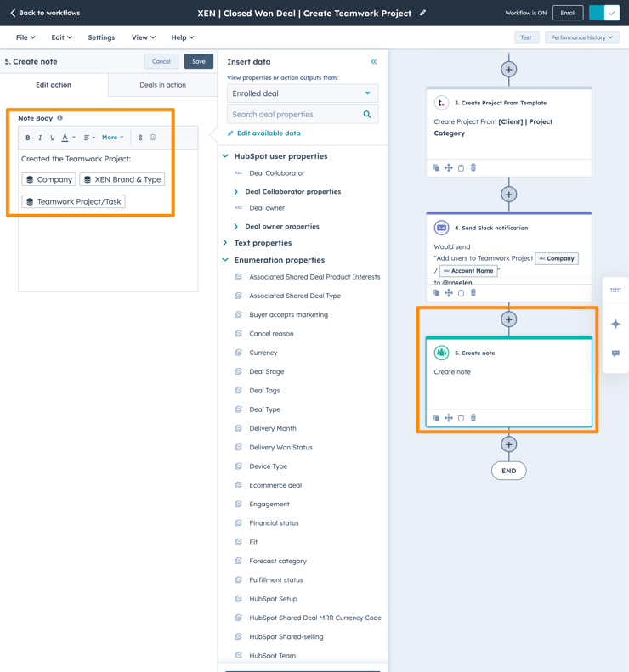Open the View menu

143,37
